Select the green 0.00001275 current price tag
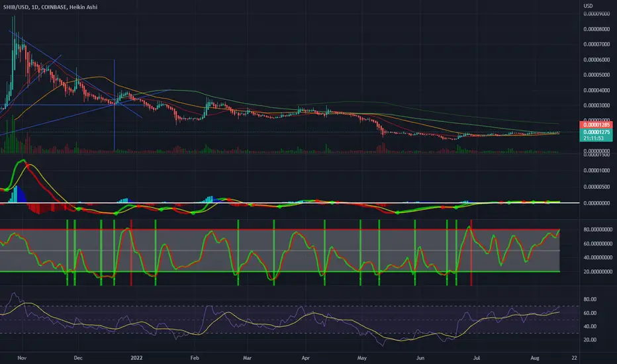The image size is (617, 364). point(596,132)
